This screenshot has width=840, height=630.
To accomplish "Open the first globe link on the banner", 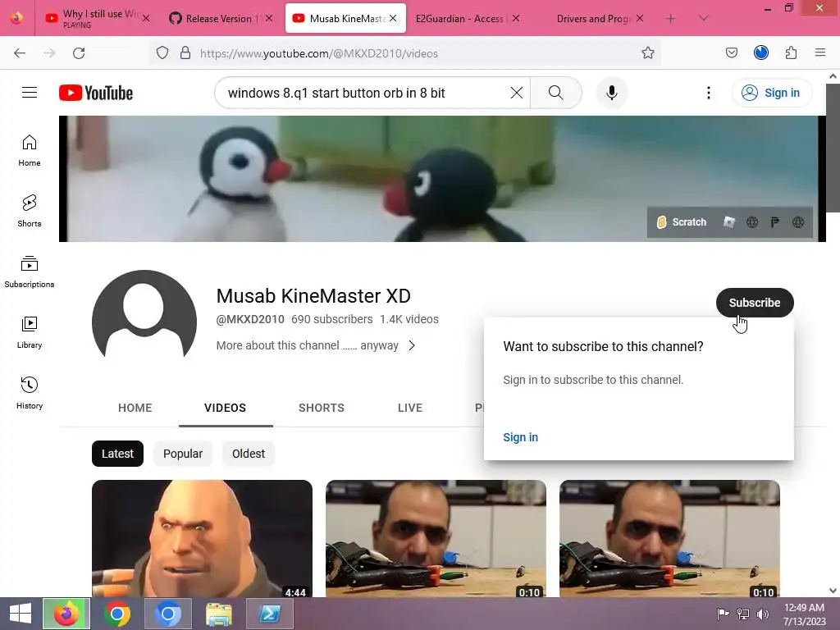I will (x=752, y=222).
